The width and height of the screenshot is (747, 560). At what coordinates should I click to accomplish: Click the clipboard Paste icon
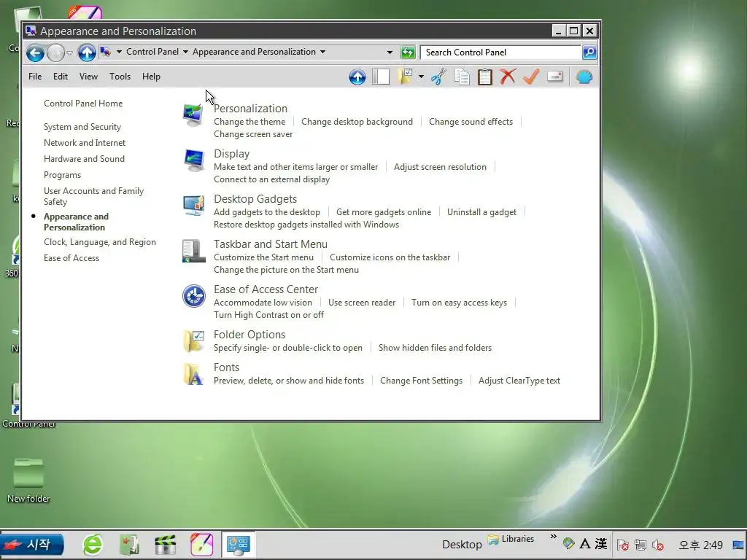[484, 77]
